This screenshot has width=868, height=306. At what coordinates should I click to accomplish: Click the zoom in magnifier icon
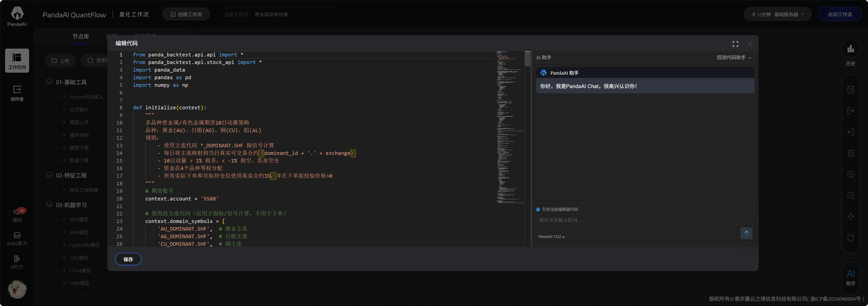851,174
